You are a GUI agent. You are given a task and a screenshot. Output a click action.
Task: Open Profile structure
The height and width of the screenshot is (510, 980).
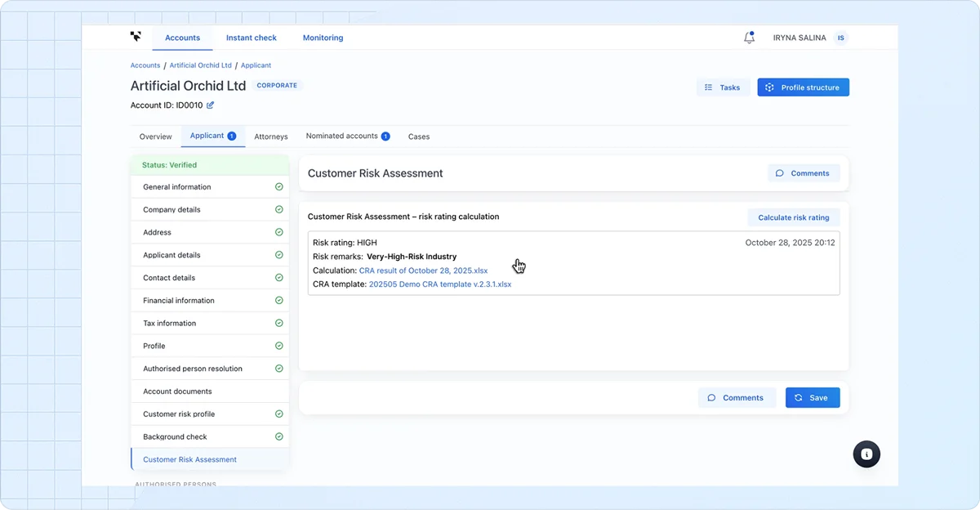(x=803, y=87)
